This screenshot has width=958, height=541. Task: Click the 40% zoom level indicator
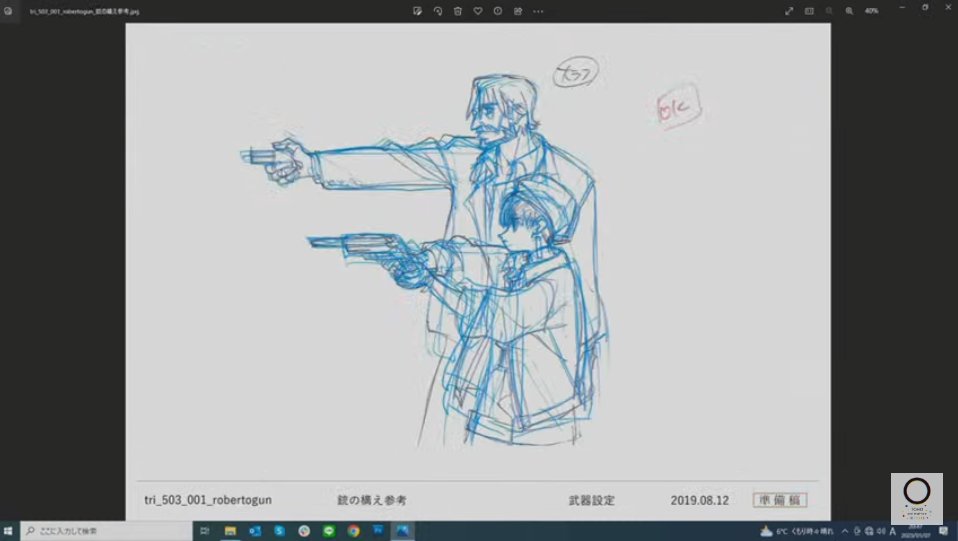point(871,11)
